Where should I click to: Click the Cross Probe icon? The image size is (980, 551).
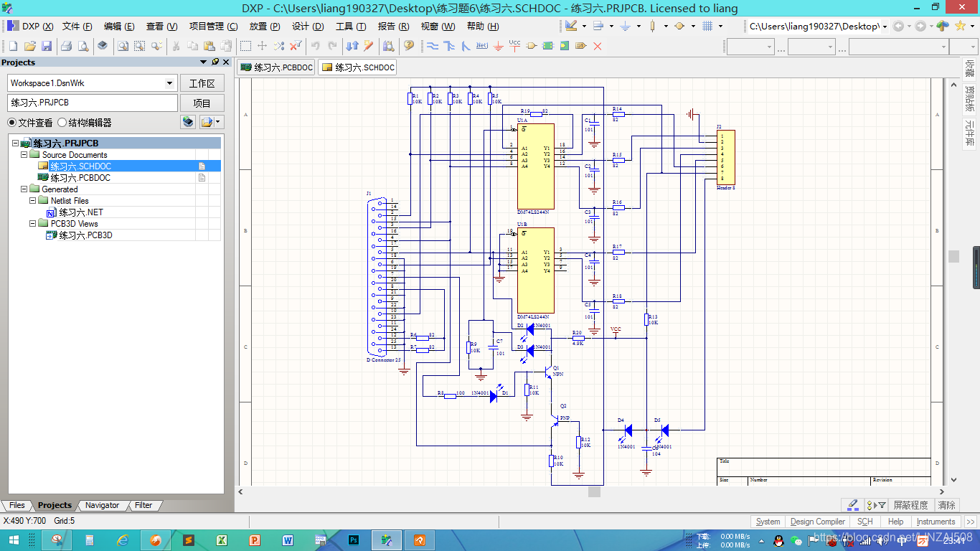pos(369,46)
